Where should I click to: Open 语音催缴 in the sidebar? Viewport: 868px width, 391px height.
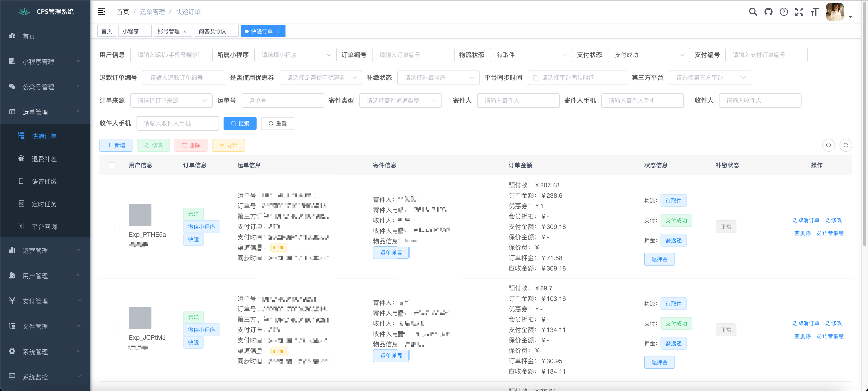pos(45,181)
